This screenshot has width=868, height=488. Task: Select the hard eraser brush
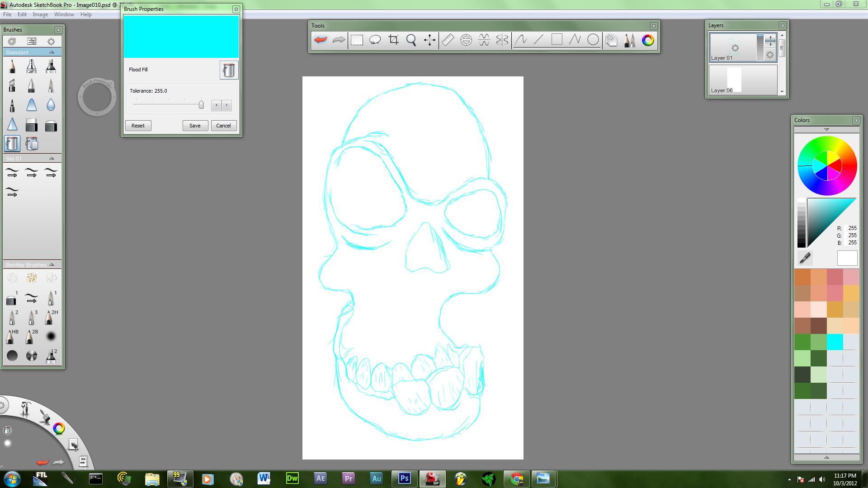(x=32, y=125)
